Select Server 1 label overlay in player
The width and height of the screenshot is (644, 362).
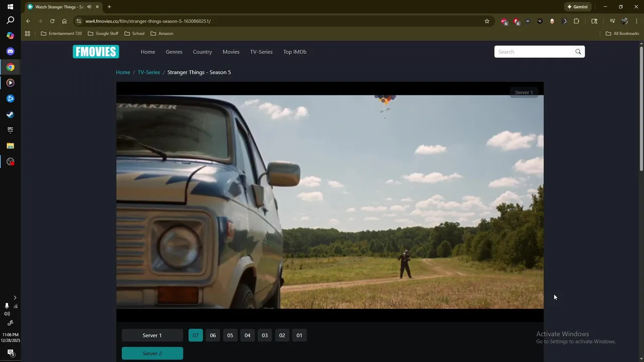524,93
